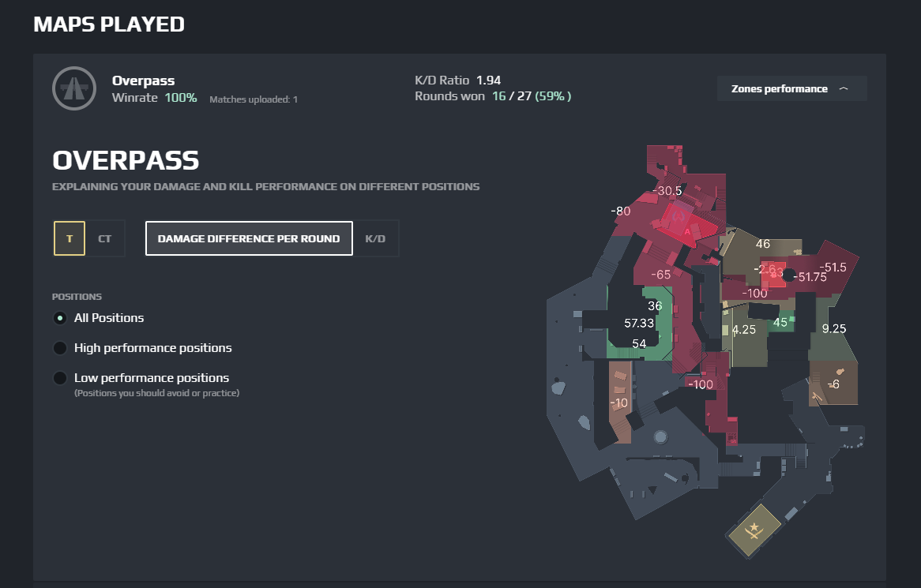Click the Matches uploaded: 1 text

tap(254, 99)
